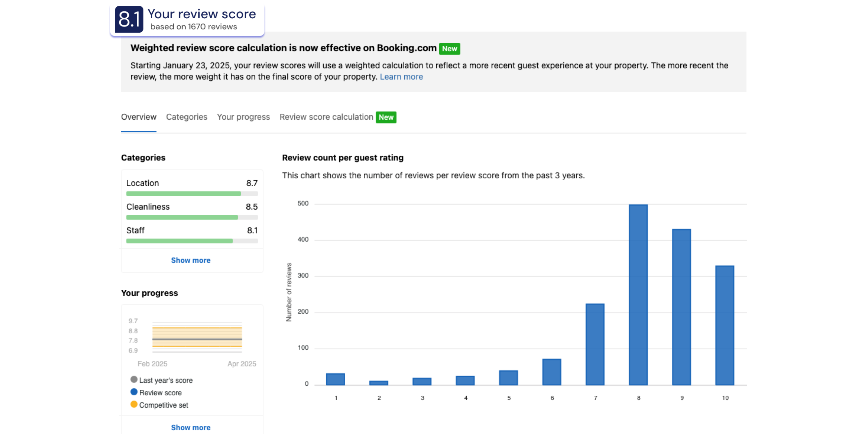Click the 'Competitive set' legend text
Screen dimensions: 868x434
click(163, 405)
